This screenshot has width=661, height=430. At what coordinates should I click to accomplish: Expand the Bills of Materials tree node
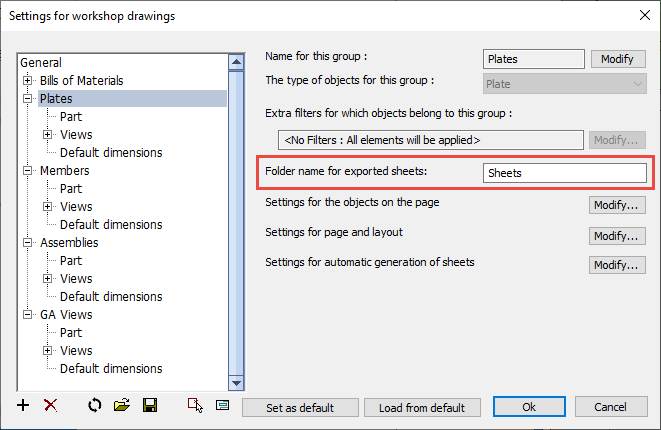(28, 81)
